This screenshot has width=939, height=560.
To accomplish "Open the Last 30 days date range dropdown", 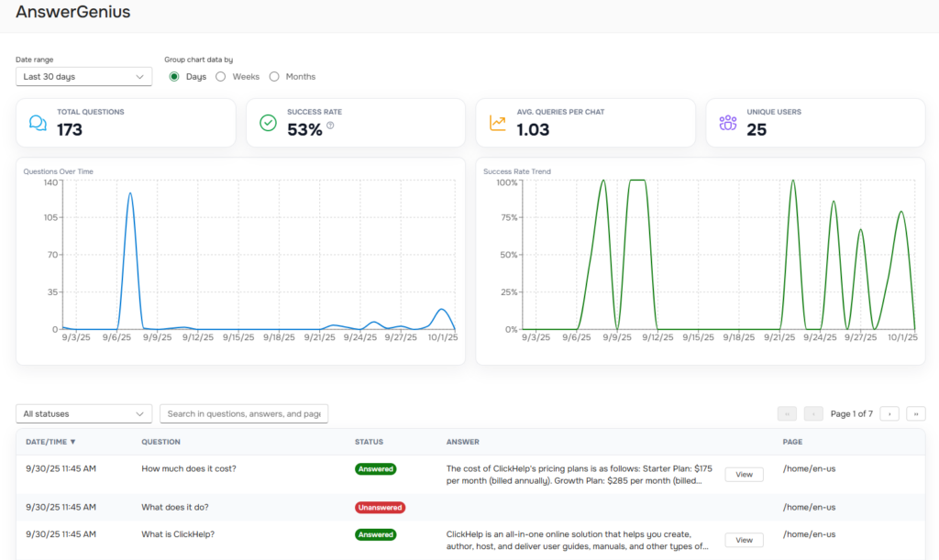I will pyautogui.click(x=83, y=77).
